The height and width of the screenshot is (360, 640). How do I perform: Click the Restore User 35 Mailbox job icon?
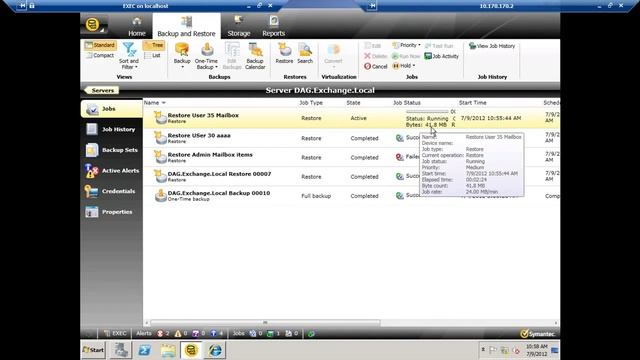[x=160, y=118]
